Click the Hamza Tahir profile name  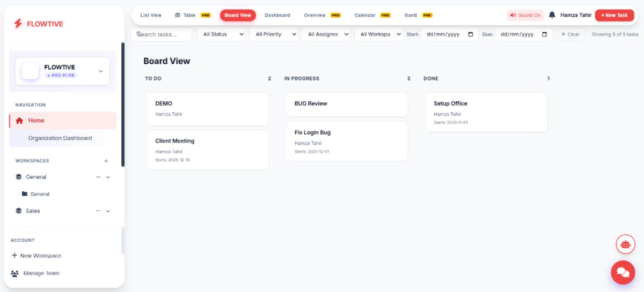pos(576,15)
